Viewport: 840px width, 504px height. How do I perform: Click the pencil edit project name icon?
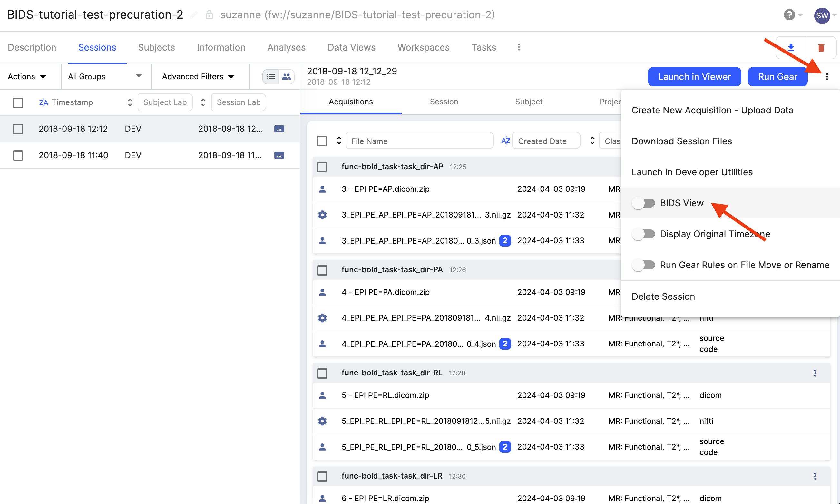tap(194, 15)
